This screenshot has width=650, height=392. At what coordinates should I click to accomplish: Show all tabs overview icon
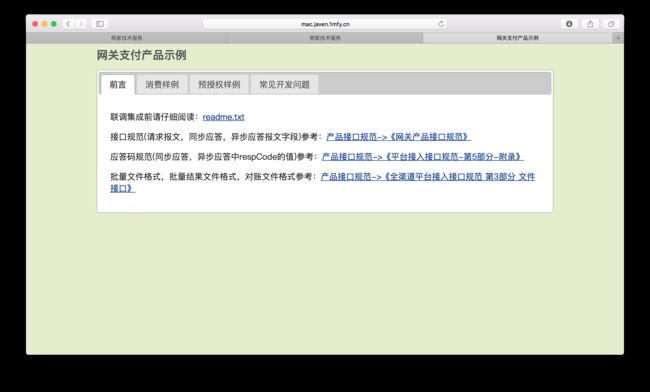tap(611, 24)
